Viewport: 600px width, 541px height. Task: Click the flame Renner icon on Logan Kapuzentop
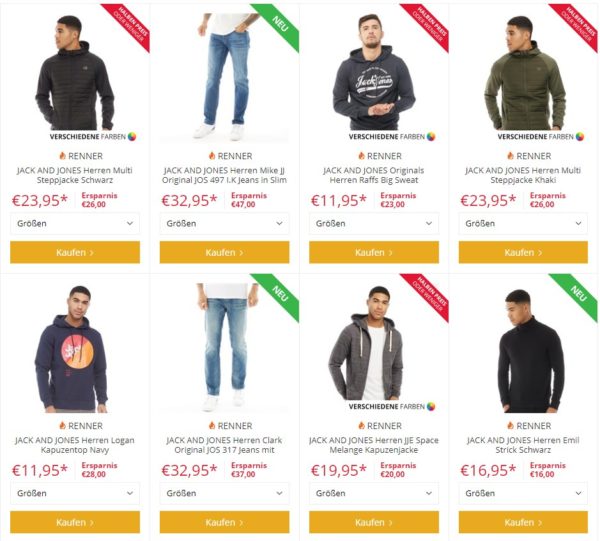[x=62, y=426]
